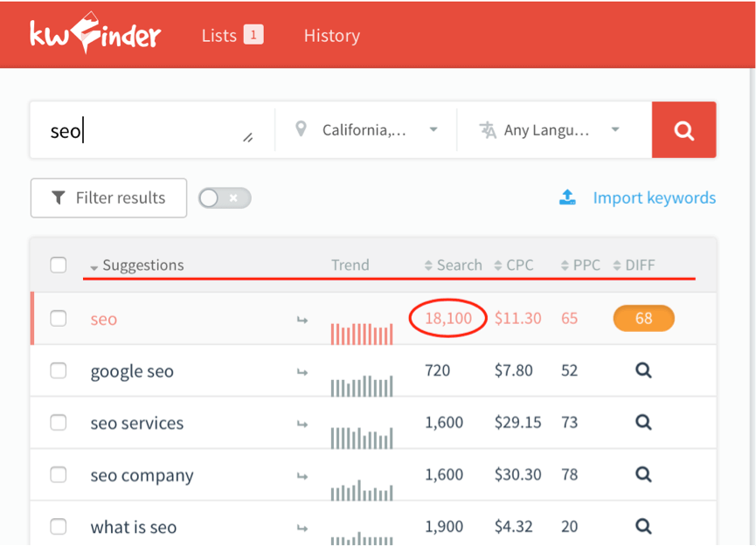Click the trend chart for seo company
Image resolution: width=756 pixels, height=546 pixels.
(362, 489)
